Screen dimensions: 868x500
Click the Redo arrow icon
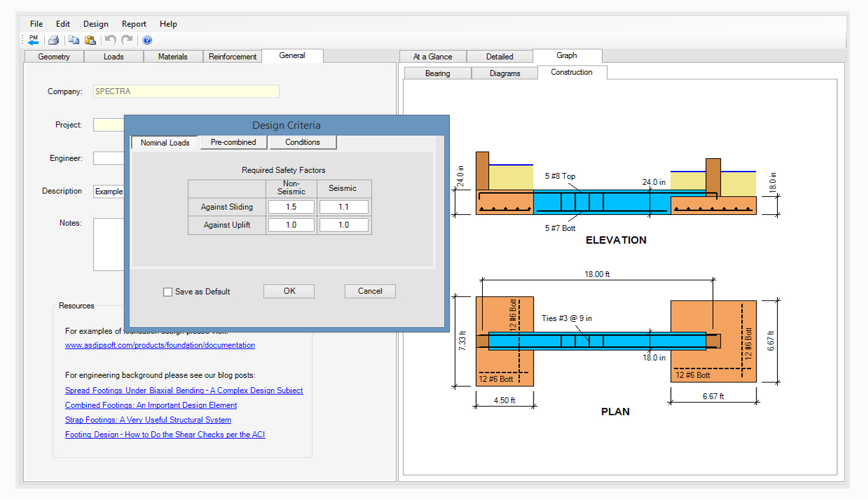[127, 40]
